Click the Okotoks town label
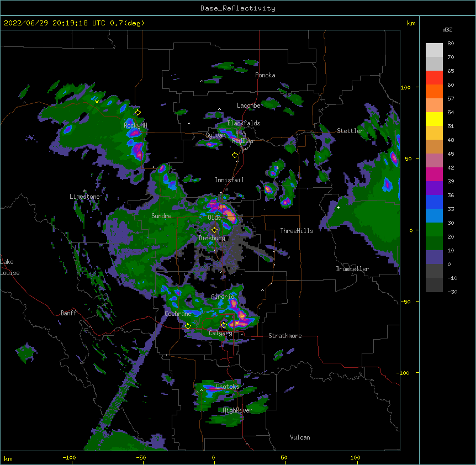Image resolution: width=476 pixels, height=465 pixels. point(228,387)
